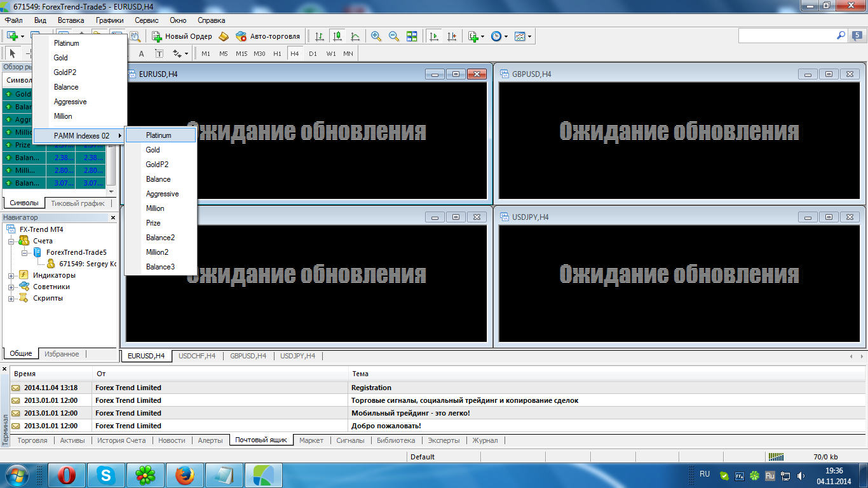Click the indicators list icon
Viewport: 868px width, 488px height.
[x=473, y=36]
